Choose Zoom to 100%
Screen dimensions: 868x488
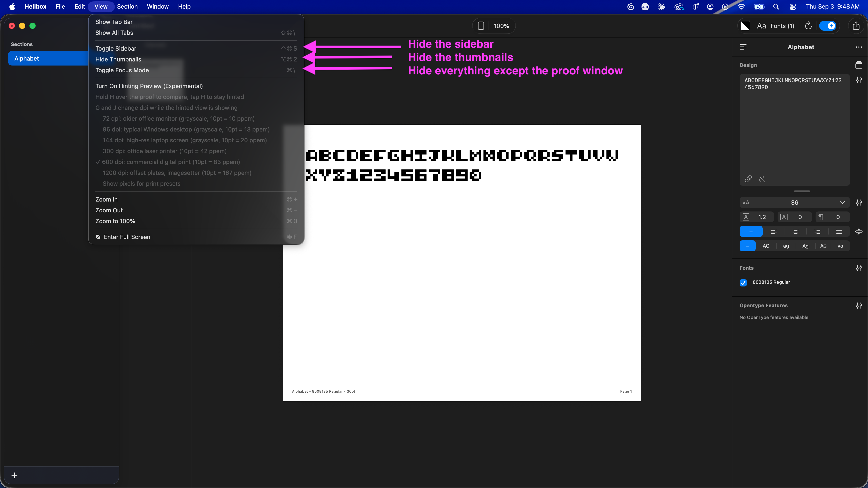click(196, 221)
